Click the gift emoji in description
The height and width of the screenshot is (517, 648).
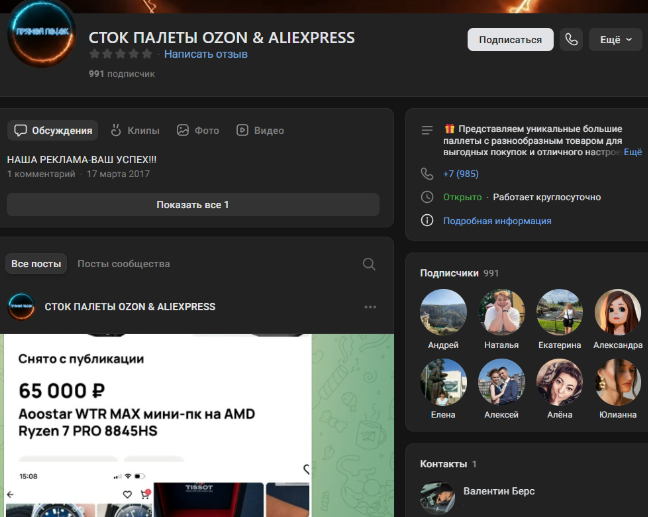(449, 129)
